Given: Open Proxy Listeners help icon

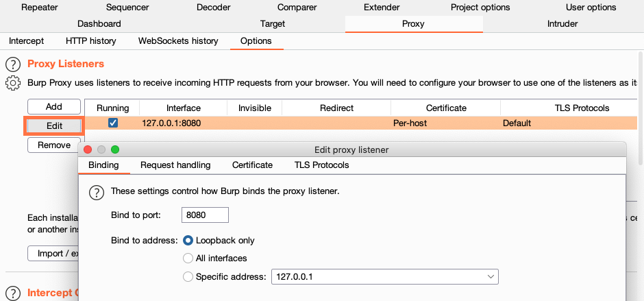Looking at the screenshot, I should [x=13, y=64].
